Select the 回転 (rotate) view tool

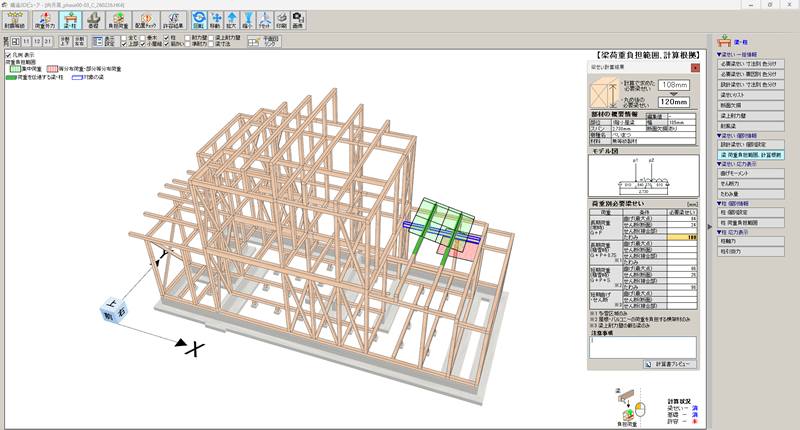(x=200, y=19)
